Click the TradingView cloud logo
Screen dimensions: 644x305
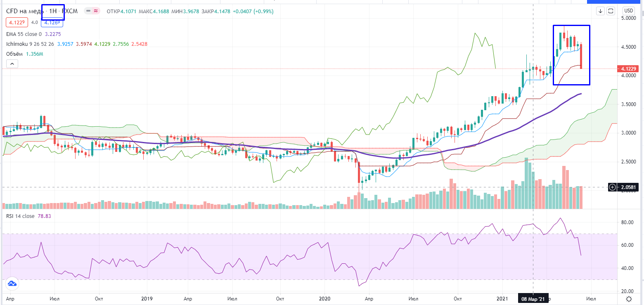coord(11,283)
